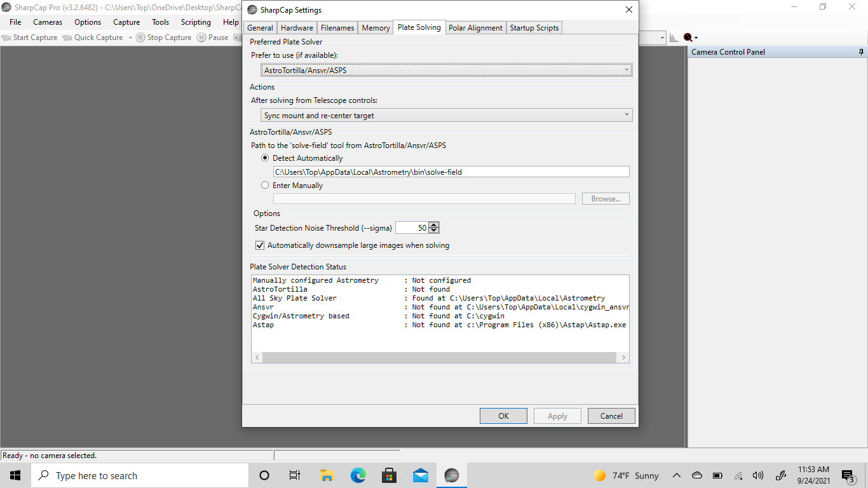Click the 'Cygwin/Astrometry based' status line

(379, 316)
